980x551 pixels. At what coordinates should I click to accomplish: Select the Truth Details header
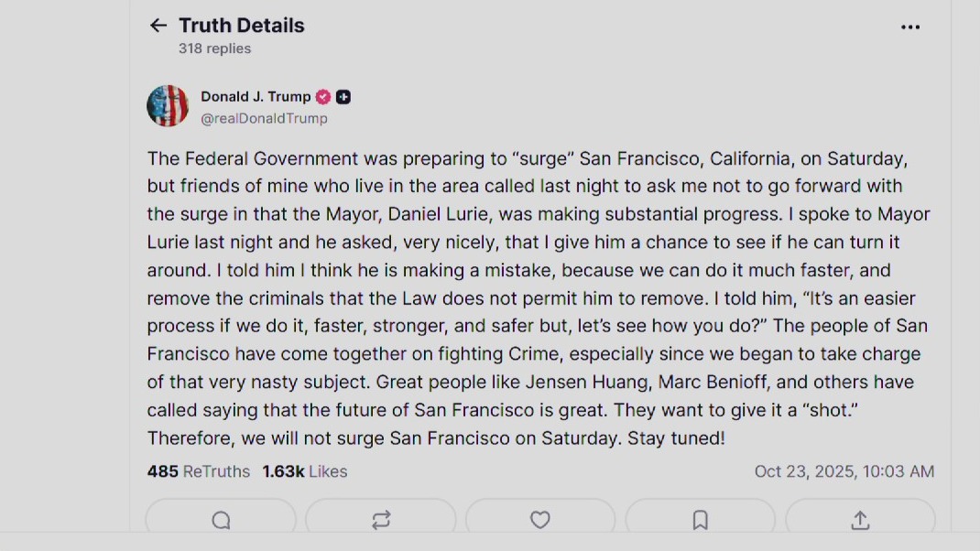click(x=242, y=26)
